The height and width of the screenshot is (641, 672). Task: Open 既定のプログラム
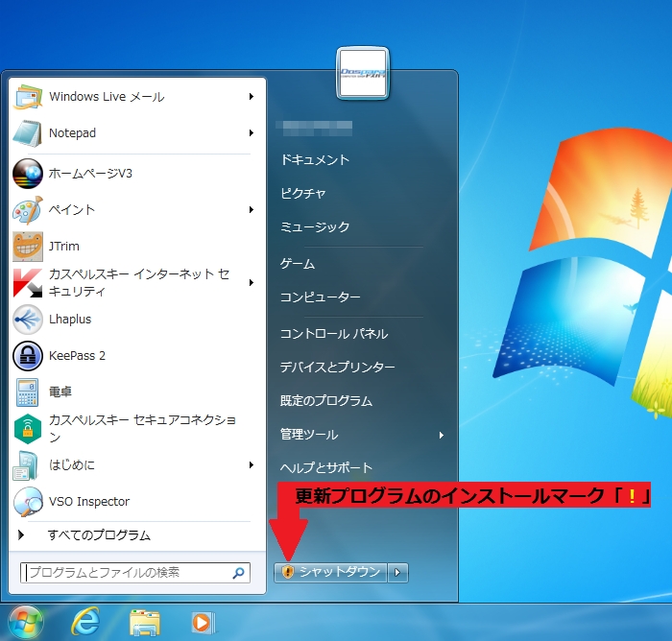click(326, 401)
